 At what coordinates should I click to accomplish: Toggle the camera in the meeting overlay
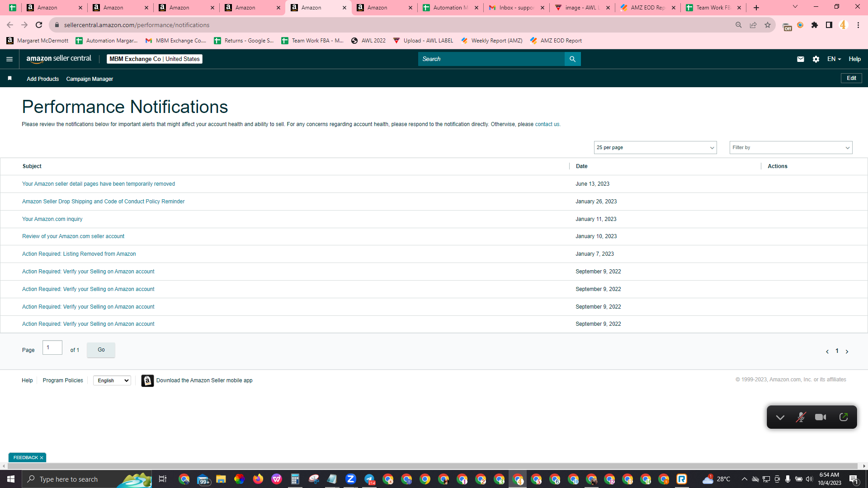pyautogui.click(x=821, y=417)
